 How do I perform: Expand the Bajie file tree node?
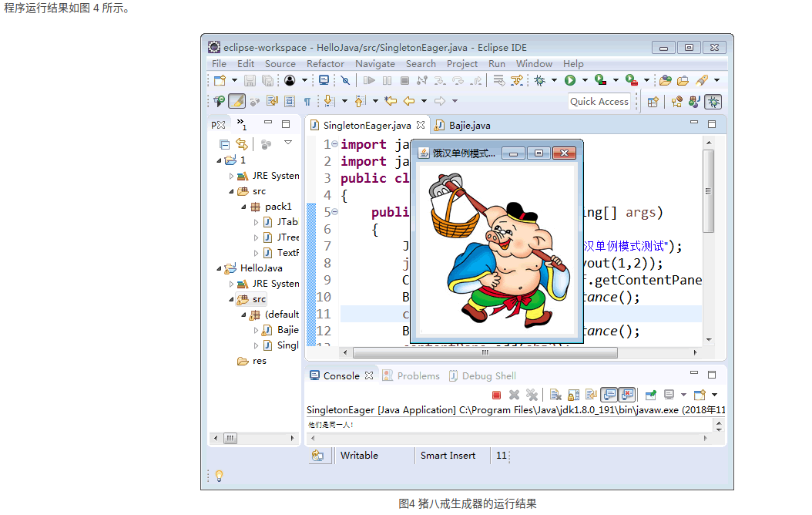[x=256, y=330]
